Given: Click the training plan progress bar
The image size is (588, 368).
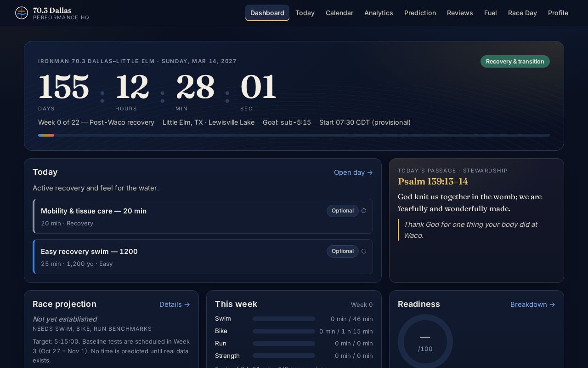Looking at the screenshot, I should 294,135.
